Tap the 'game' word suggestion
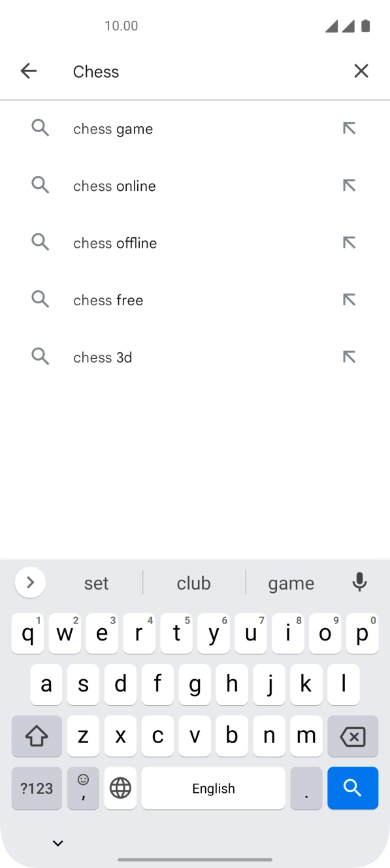390x868 pixels. (x=291, y=582)
